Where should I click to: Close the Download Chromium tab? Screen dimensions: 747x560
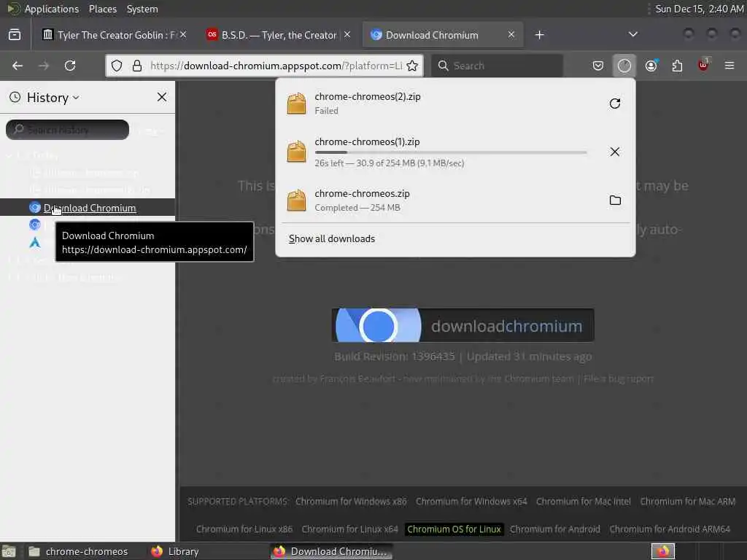click(511, 35)
